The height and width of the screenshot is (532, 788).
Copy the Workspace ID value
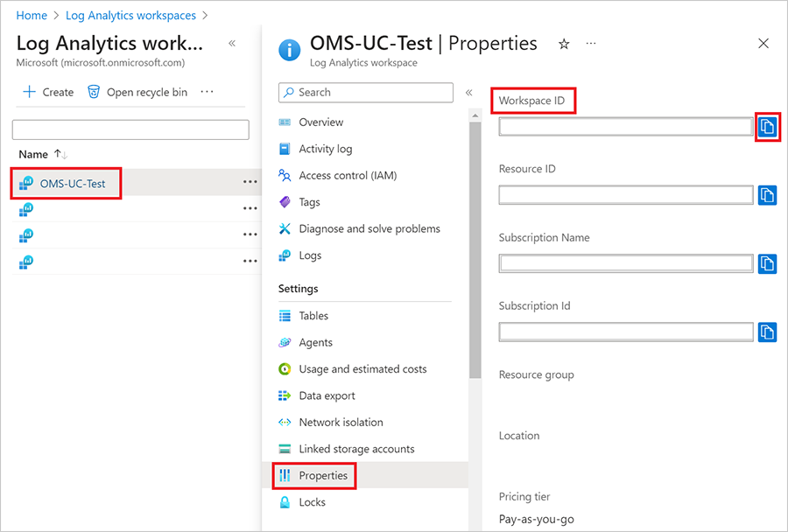click(767, 127)
